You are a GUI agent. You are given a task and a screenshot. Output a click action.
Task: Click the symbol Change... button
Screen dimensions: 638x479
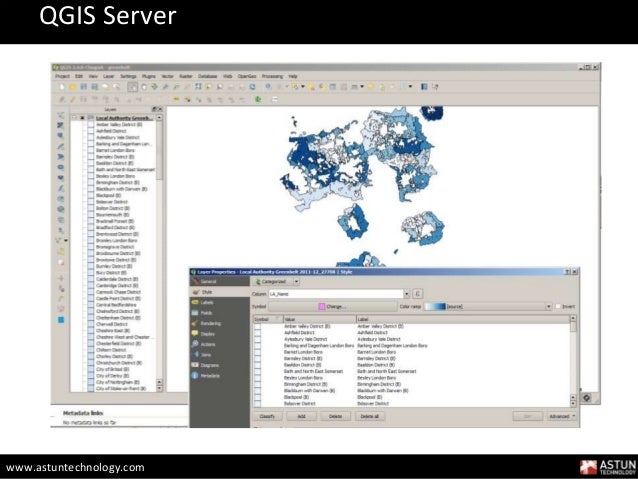coord(332,306)
